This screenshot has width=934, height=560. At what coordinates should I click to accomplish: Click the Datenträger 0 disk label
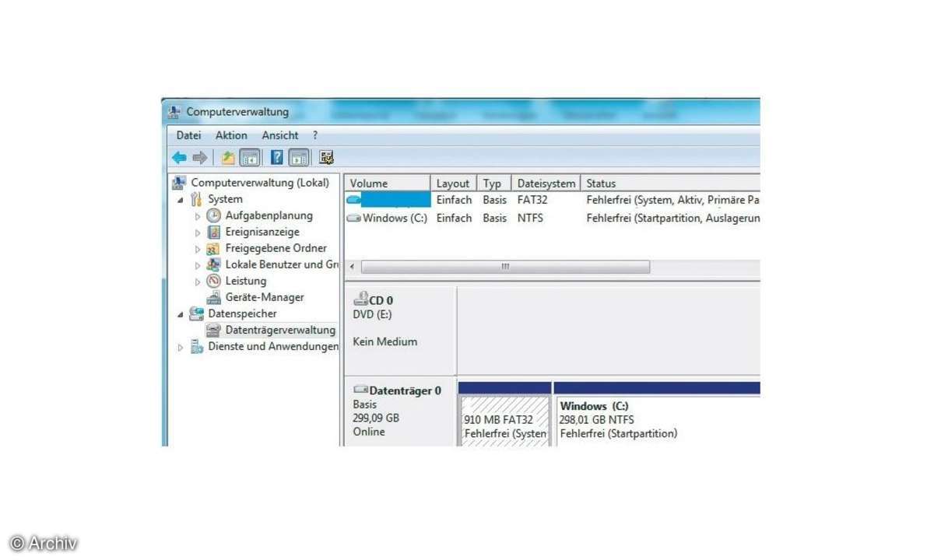tap(406, 390)
